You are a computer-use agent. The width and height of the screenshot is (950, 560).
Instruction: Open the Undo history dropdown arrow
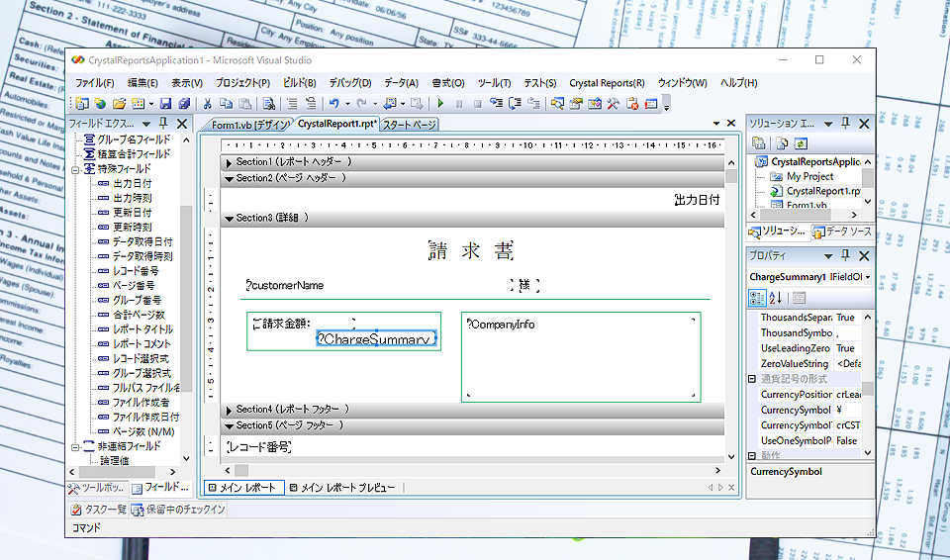(347, 104)
